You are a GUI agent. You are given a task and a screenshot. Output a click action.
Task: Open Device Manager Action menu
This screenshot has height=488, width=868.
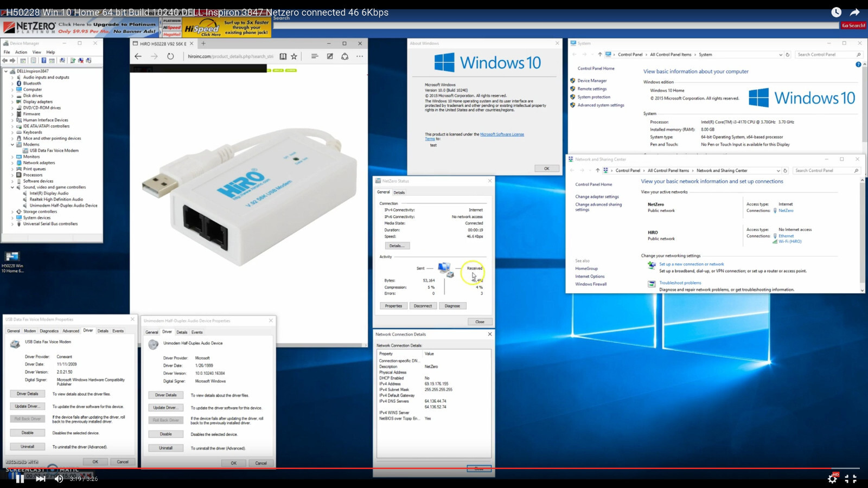point(21,52)
